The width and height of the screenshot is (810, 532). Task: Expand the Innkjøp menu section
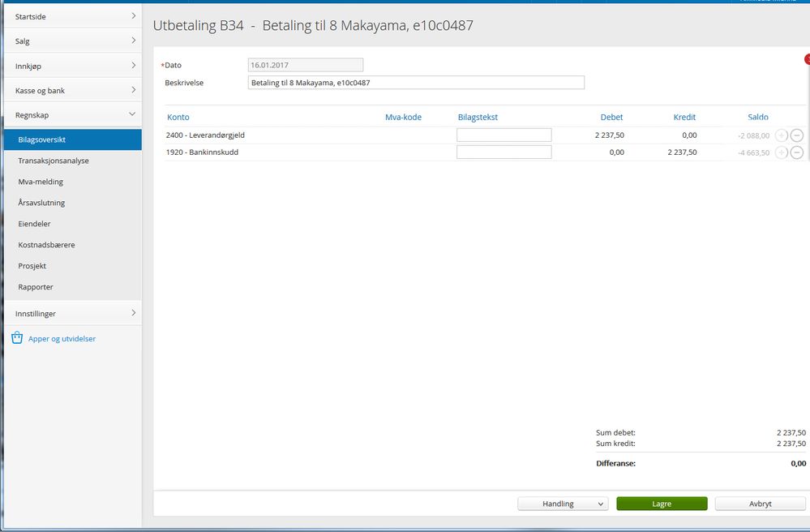[73, 66]
